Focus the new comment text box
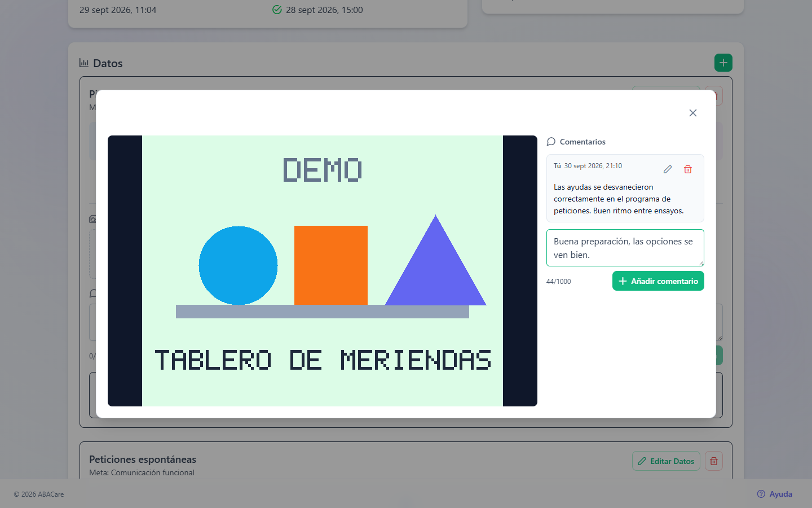The height and width of the screenshot is (508, 812). pos(625,248)
